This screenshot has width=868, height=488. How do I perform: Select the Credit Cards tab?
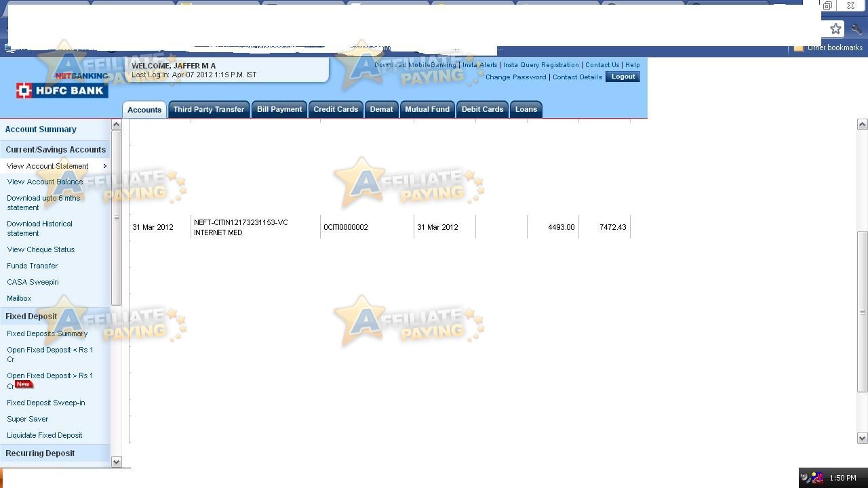click(336, 109)
